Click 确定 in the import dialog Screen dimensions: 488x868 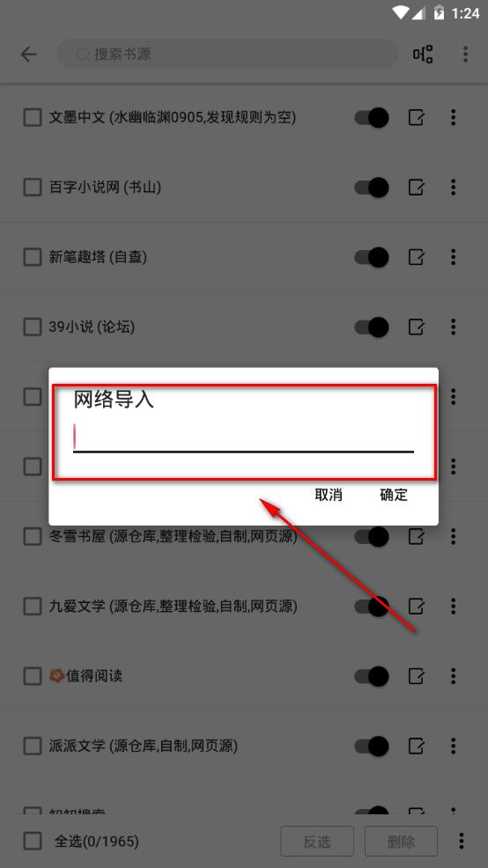tap(394, 495)
